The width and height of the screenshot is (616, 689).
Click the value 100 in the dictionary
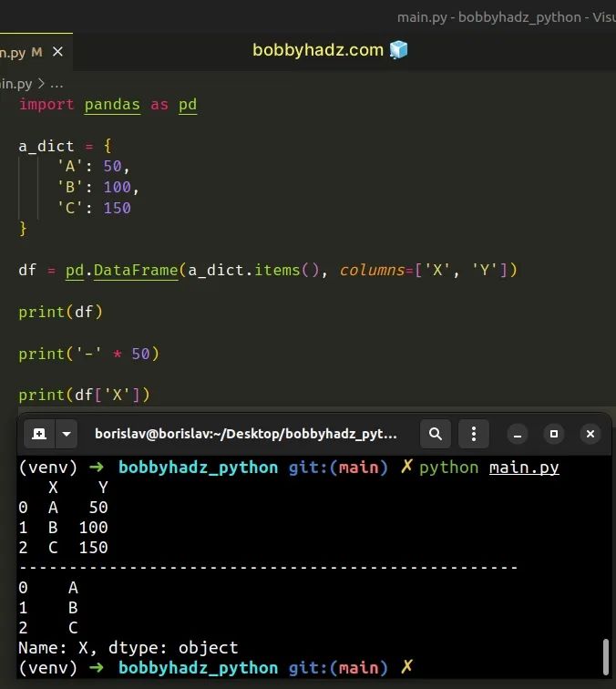pyautogui.click(x=117, y=187)
